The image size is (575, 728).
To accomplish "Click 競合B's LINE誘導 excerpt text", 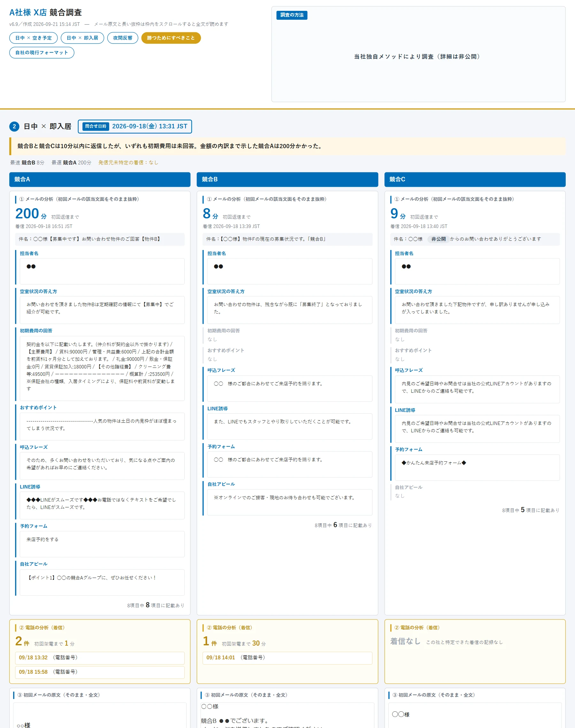I will 289,426.
